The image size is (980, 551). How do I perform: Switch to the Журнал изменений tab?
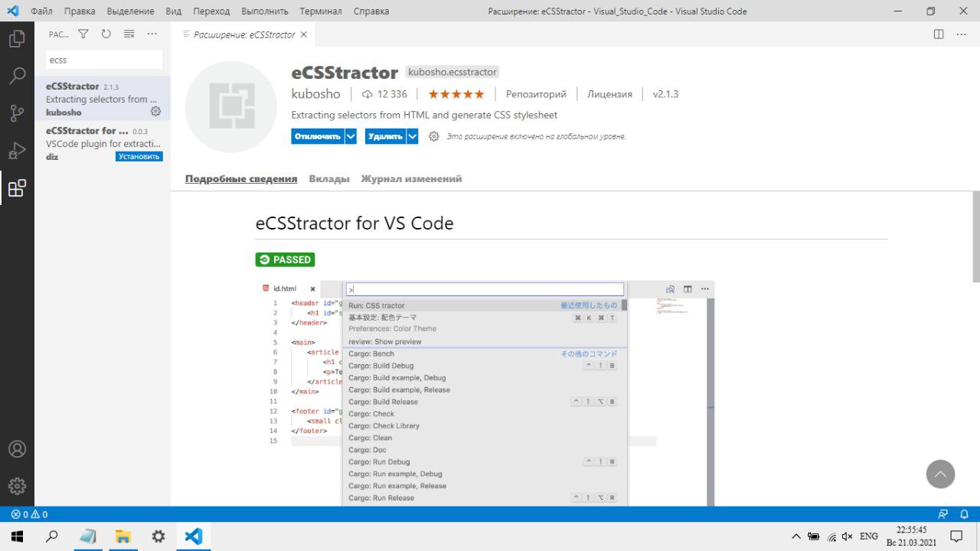pos(411,178)
